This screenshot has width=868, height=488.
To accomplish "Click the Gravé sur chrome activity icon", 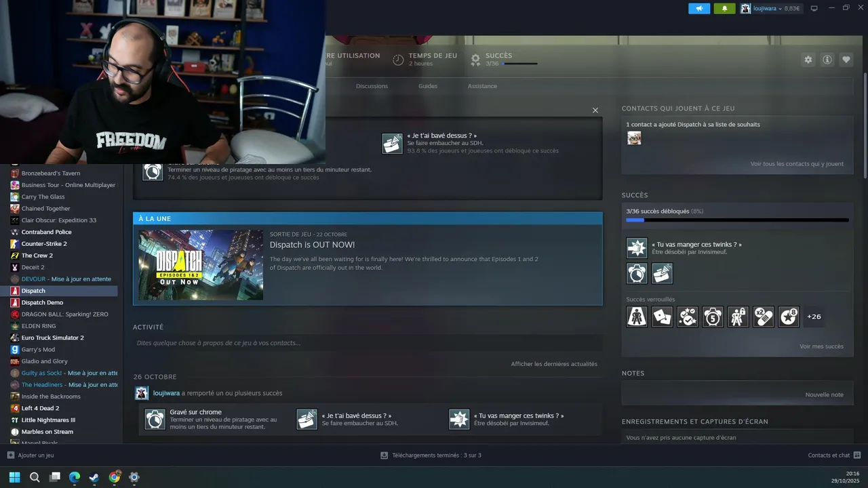I will (x=155, y=420).
